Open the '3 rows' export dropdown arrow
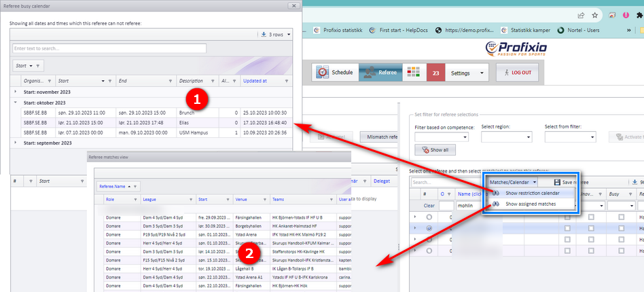 point(289,35)
